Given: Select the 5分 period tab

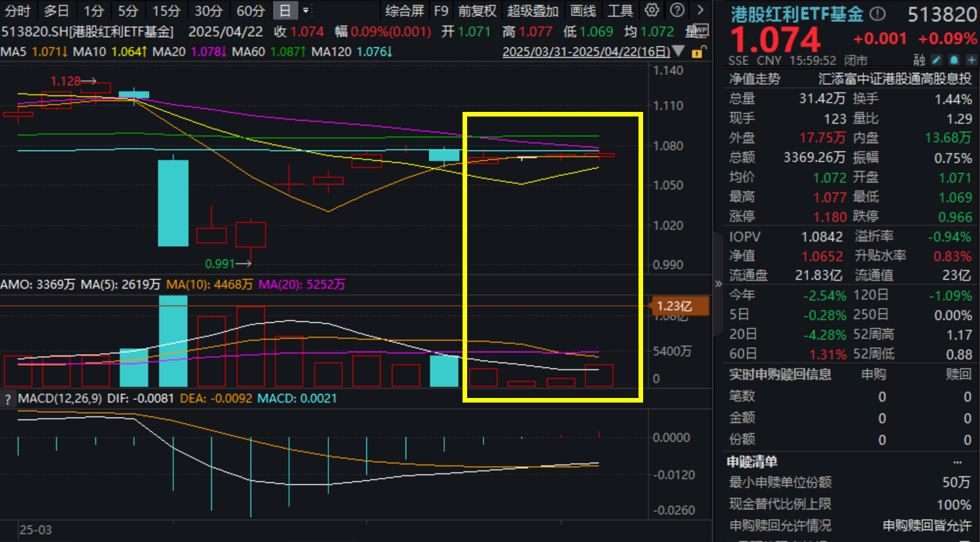Looking at the screenshot, I should (x=128, y=10).
